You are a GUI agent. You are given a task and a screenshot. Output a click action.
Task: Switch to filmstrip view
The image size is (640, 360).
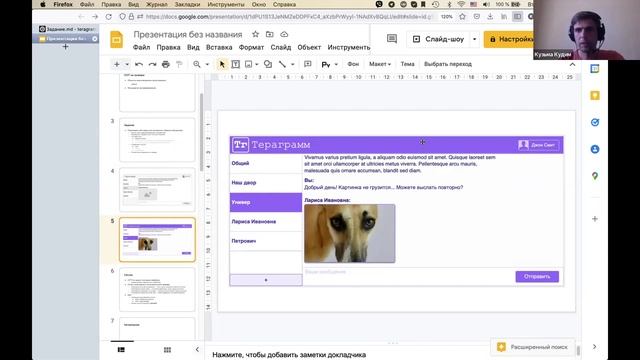click(x=121, y=350)
